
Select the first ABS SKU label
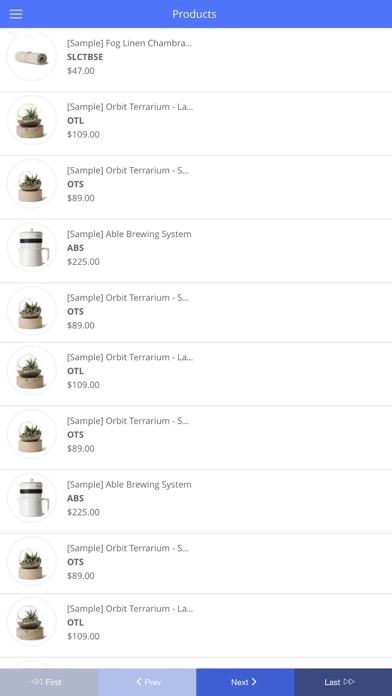coord(75,248)
